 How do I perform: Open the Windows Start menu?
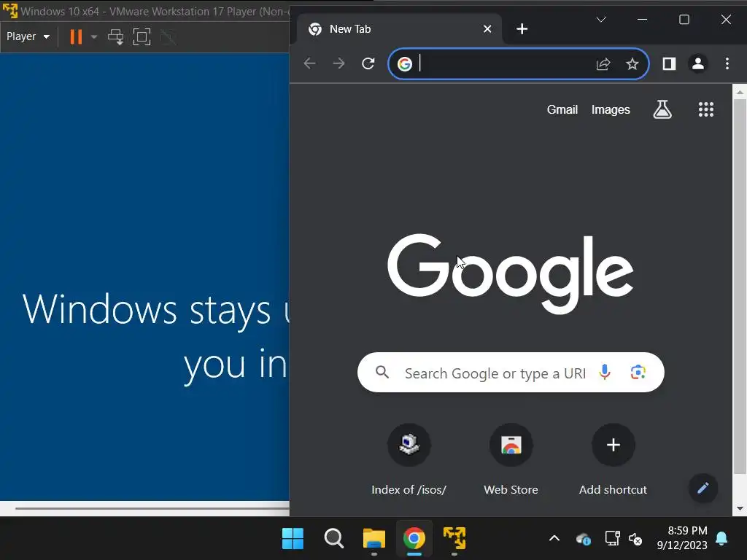coord(293,539)
